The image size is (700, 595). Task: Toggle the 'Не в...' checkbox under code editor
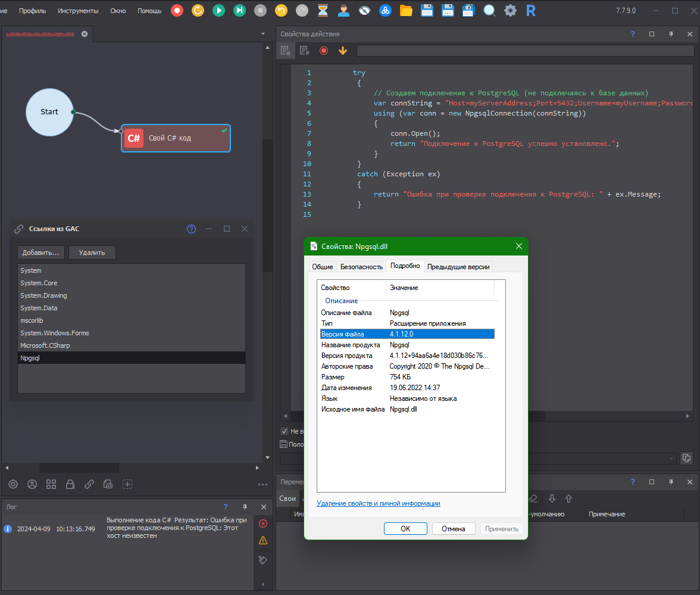[x=285, y=431]
